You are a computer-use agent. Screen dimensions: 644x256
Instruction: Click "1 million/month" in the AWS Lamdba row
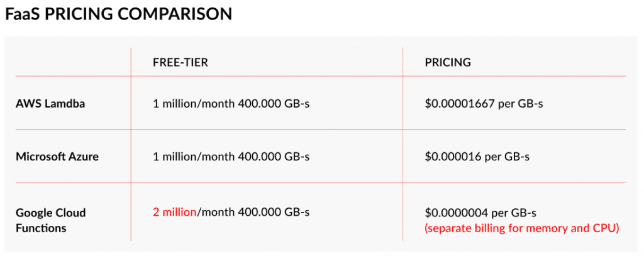click(x=194, y=104)
